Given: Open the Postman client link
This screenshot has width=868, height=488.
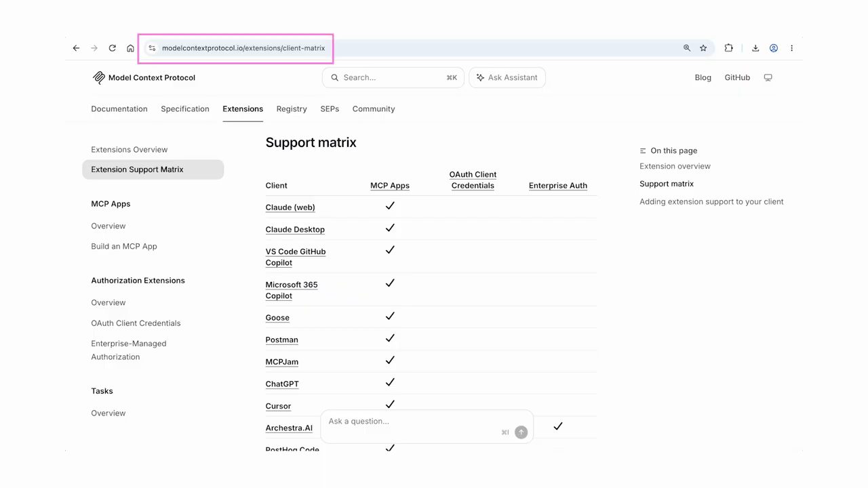Looking at the screenshot, I should [281, 340].
